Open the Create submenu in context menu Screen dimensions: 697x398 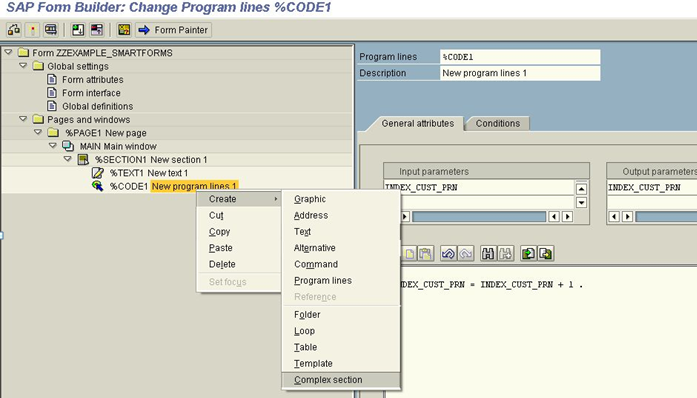(239, 199)
